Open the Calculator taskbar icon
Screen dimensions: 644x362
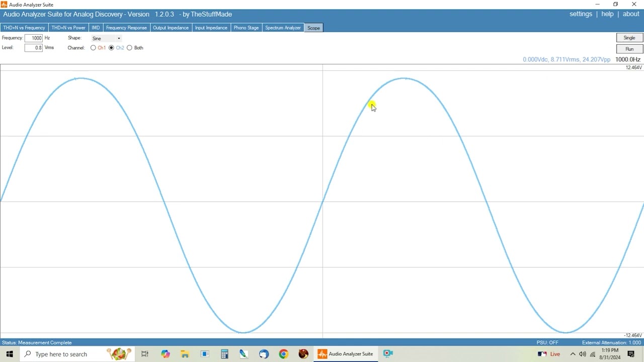tap(224, 354)
